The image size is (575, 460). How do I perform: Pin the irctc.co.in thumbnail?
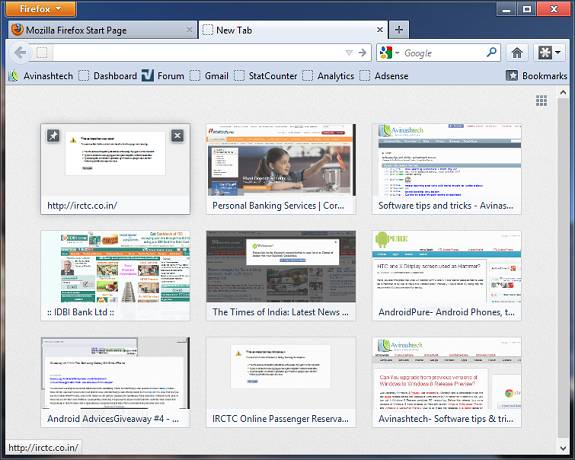point(53,136)
